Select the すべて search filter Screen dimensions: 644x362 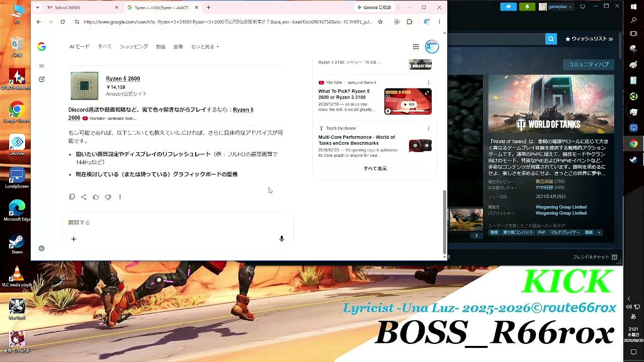point(105,47)
